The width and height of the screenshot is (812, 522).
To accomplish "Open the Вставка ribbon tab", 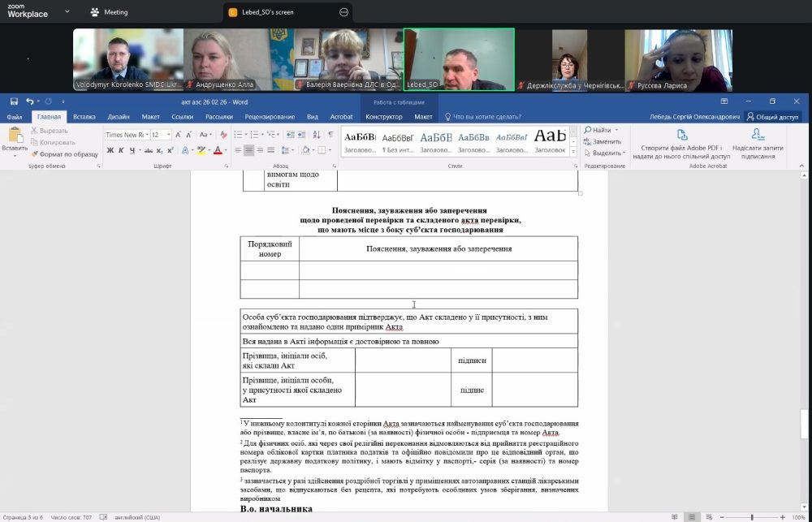I will [x=84, y=117].
